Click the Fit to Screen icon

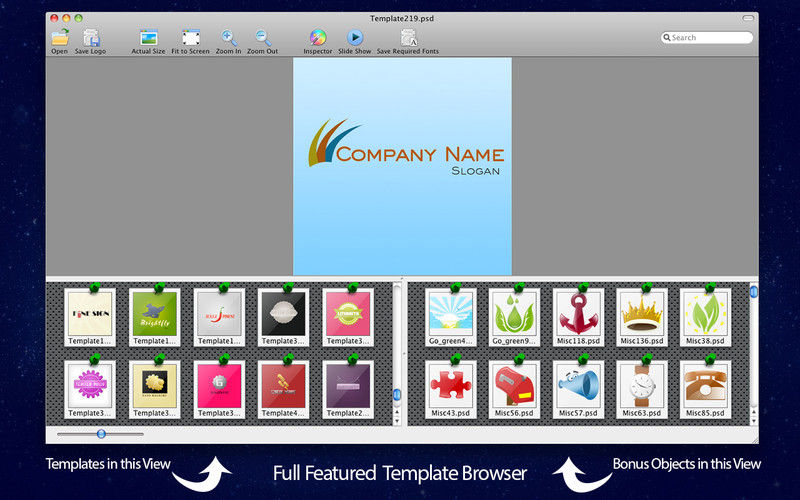point(190,38)
